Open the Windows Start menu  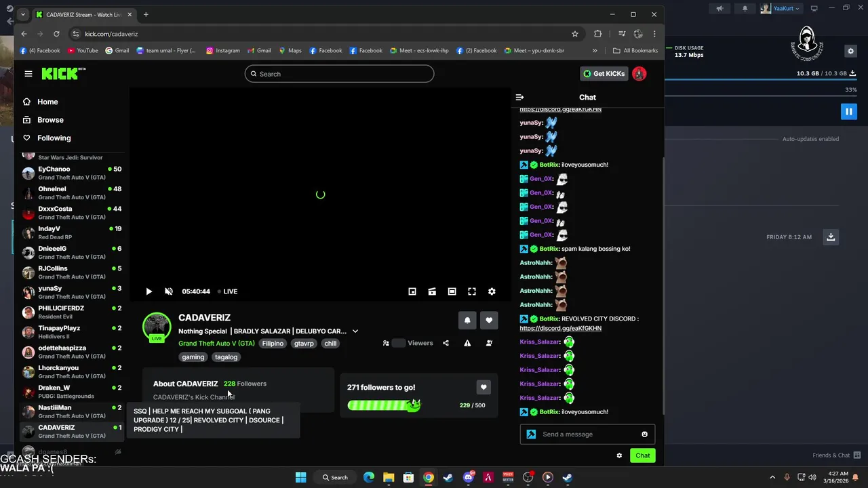300,477
